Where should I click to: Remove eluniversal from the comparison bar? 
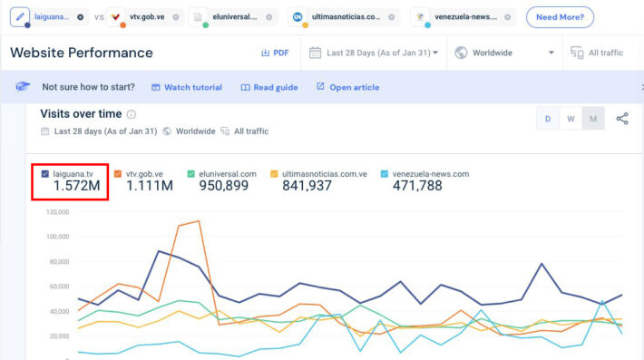[268, 17]
